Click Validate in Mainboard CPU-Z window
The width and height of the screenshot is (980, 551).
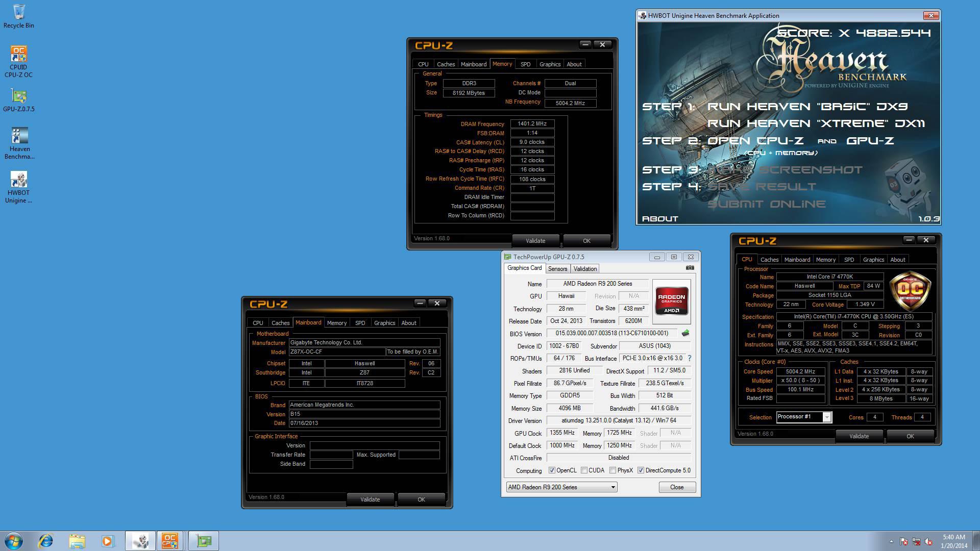click(x=370, y=499)
